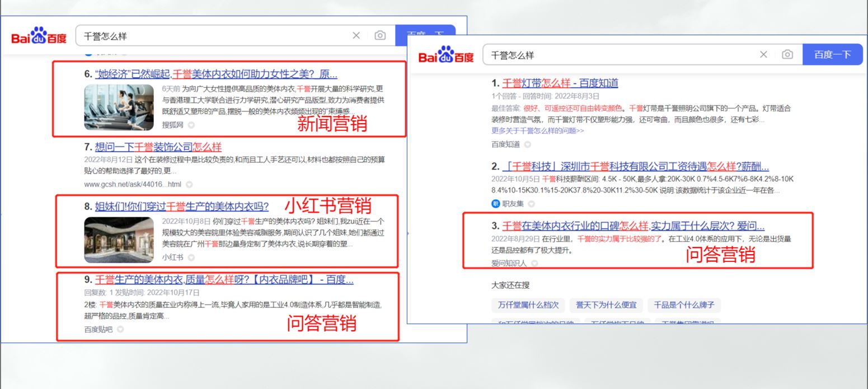868x389 pixels.
Task: Expand the info icon beside 百度贴吧
Action: tap(120, 330)
